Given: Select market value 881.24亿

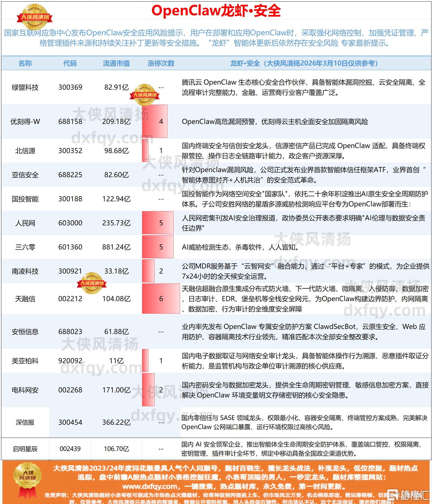Looking at the screenshot, I should (117, 247).
